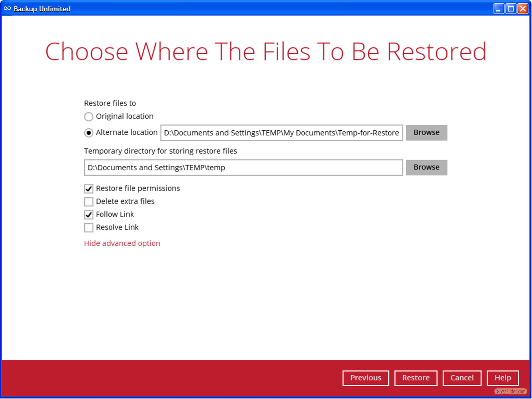
Task: Minimize the Backup Unlimited window
Action: [498, 9]
